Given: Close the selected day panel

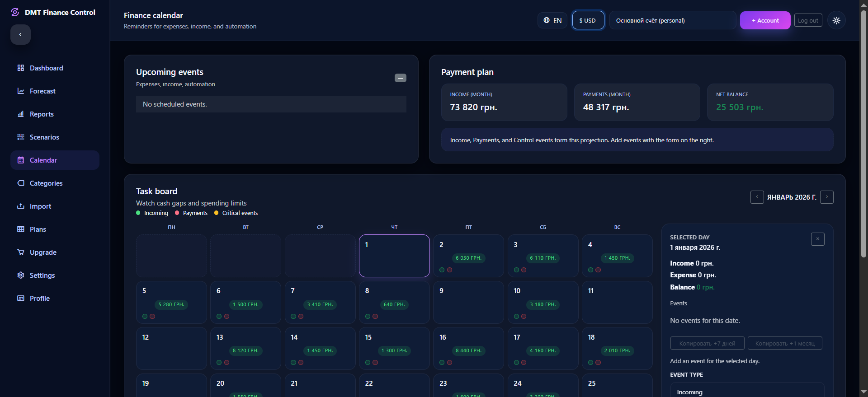Looking at the screenshot, I should coord(818,239).
